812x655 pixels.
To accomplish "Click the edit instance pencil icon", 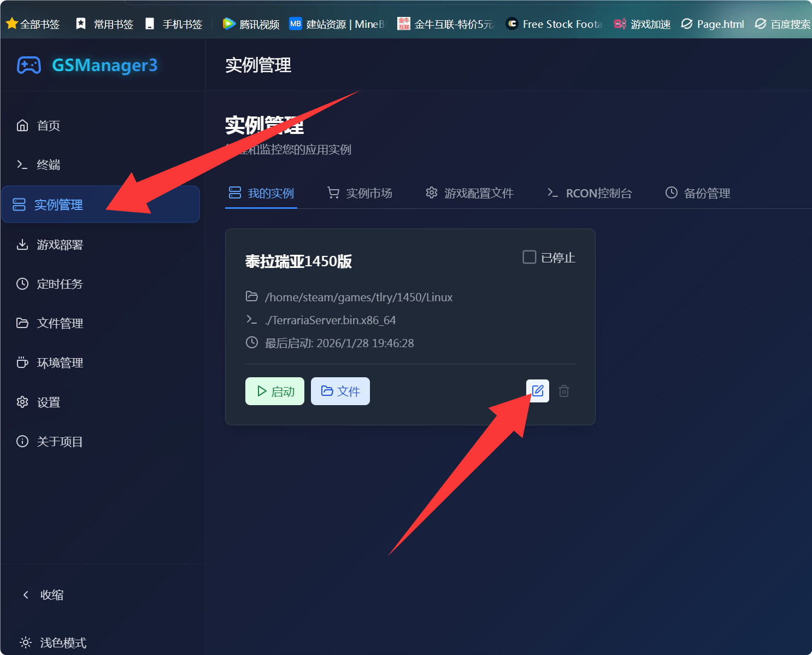I will tap(538, 391).
